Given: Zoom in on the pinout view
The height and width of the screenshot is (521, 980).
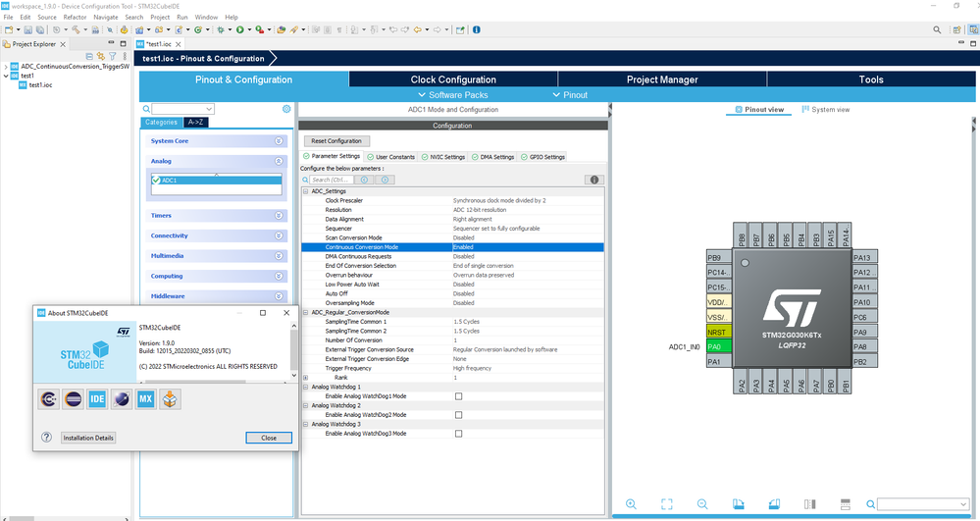Looking at the screenshot, I should (631, 504).
